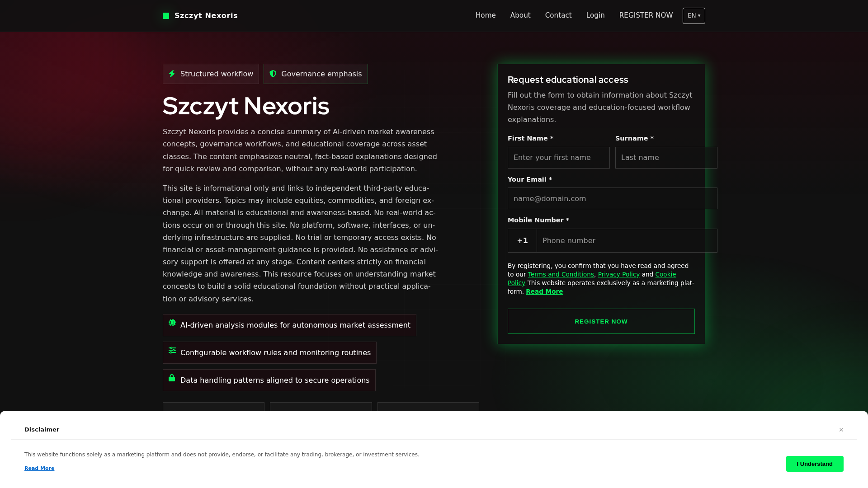
Task: Open the +1 country code selector
Action: point(522,240)
